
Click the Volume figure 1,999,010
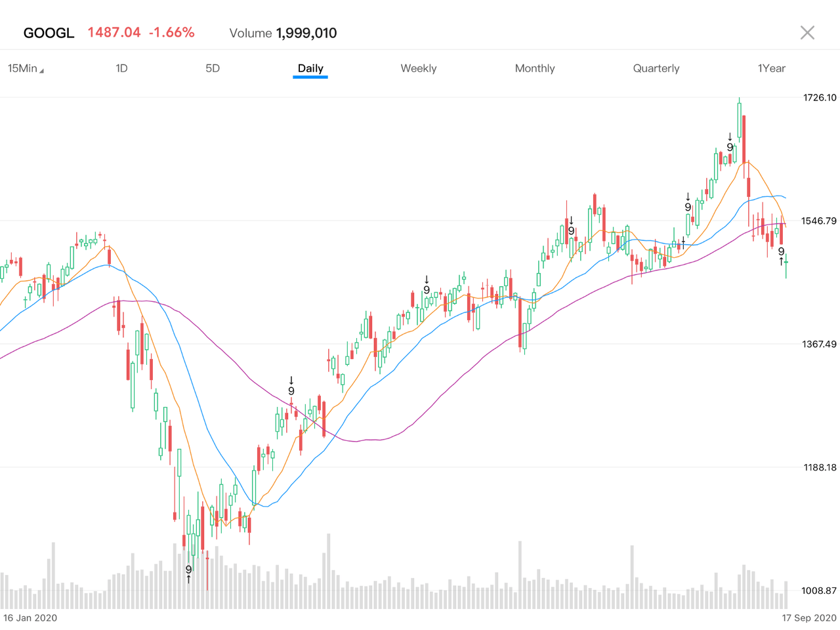pos(306,33)
